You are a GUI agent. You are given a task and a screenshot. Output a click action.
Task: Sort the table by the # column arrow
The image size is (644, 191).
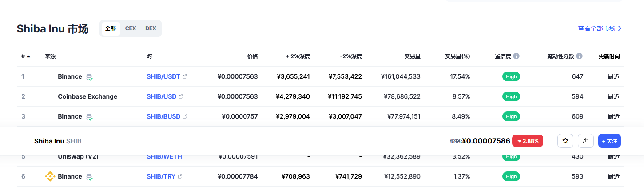click(x=28, y=56)
